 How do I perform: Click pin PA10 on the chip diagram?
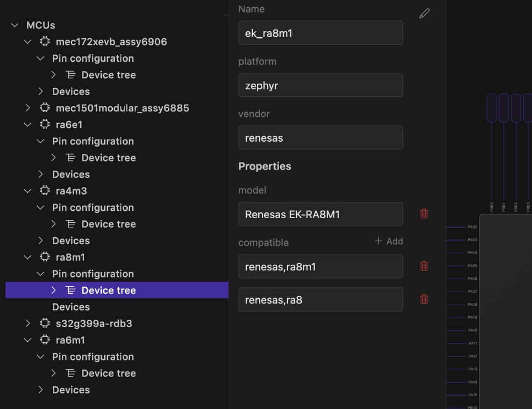click(472, 330)
